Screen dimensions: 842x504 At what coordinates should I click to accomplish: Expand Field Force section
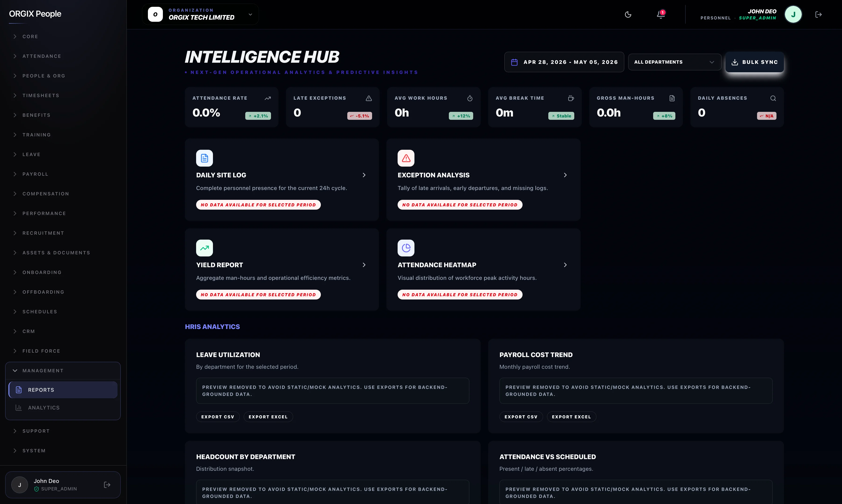(63, 351)
